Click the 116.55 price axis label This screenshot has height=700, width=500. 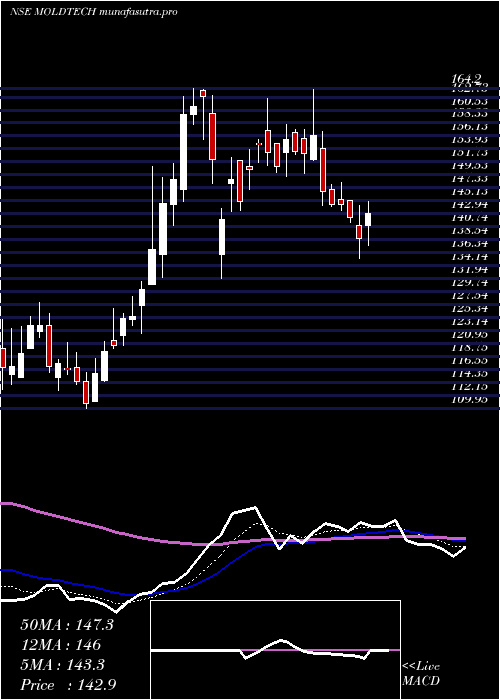point(469,361)
